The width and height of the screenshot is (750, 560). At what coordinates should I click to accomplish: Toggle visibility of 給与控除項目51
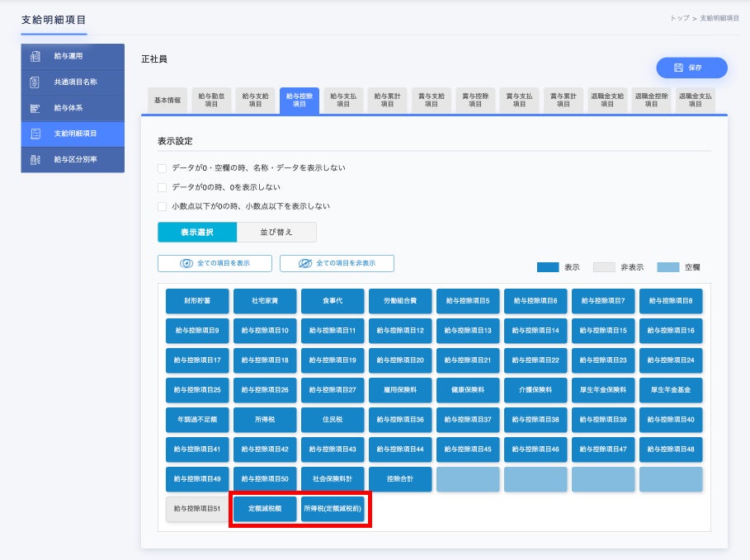[x=197, y=508]
